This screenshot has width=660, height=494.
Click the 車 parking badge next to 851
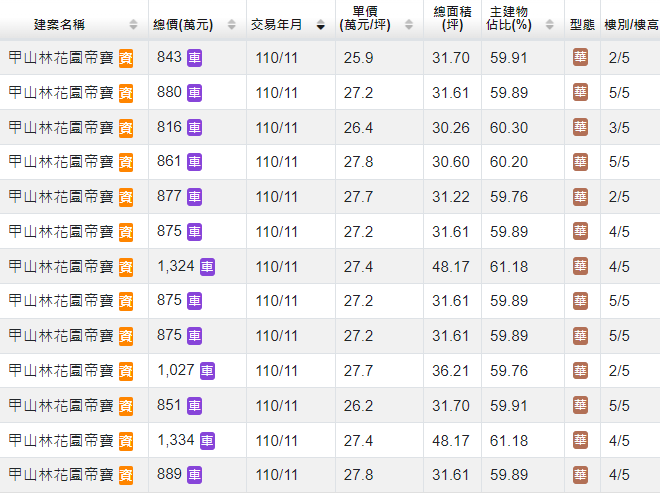pyautogui.click(x=194, y=406)
